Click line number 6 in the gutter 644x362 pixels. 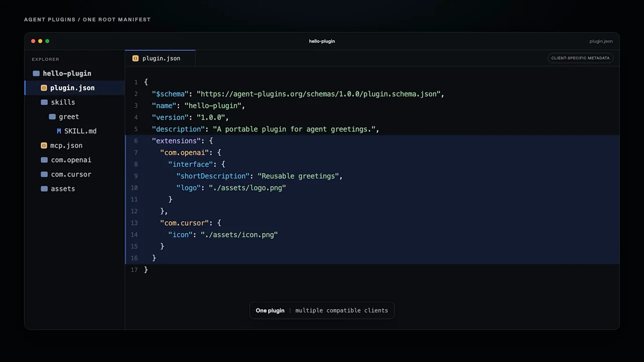(x=136, y=141)
